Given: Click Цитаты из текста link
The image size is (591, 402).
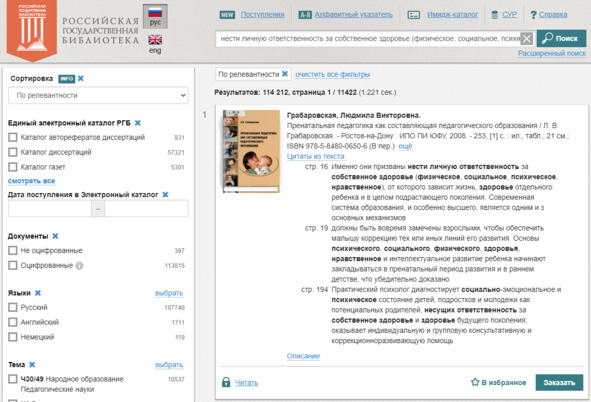Looking at the screenshot, I should (x=316, y=156).
